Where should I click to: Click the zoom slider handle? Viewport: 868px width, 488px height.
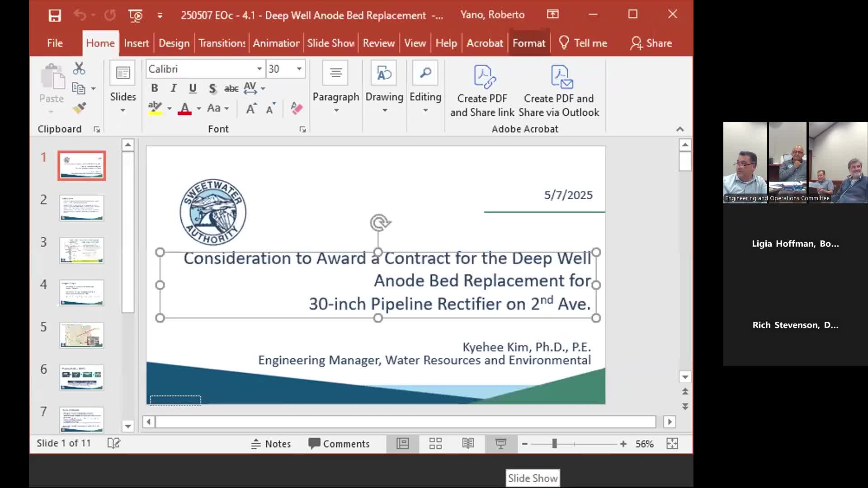coord(554,444)
